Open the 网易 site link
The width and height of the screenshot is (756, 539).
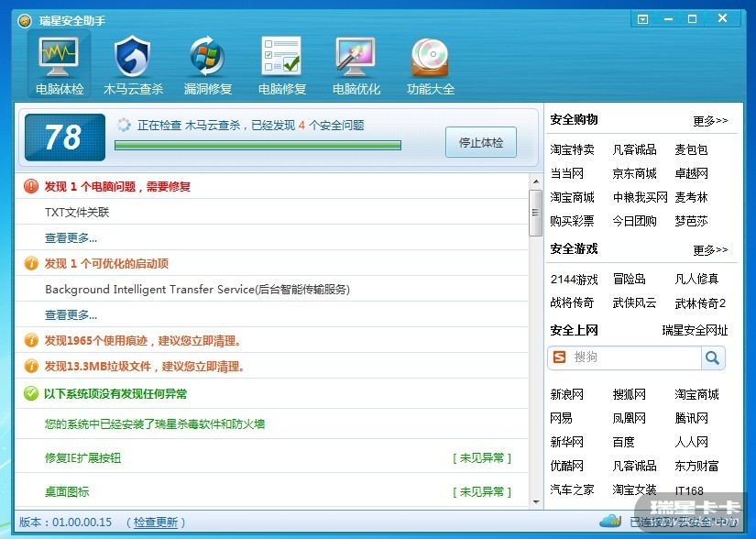561,418
